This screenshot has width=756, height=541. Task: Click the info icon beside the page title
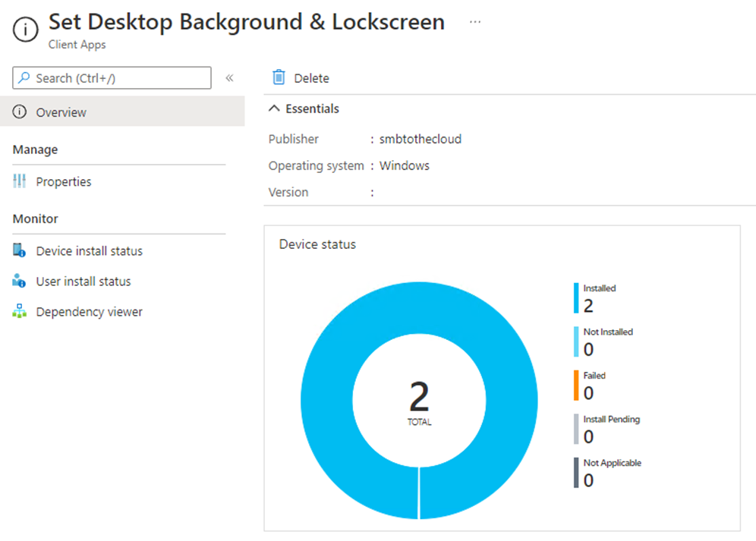point(25,30)
